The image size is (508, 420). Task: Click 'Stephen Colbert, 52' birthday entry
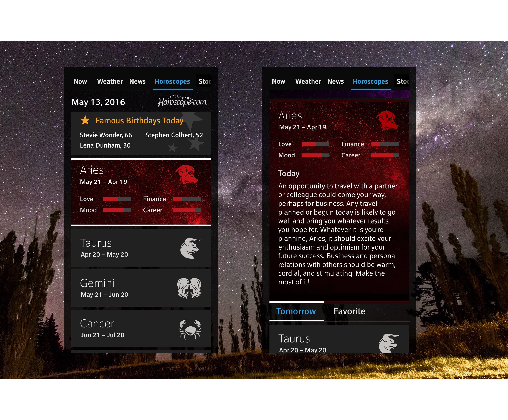174,135
